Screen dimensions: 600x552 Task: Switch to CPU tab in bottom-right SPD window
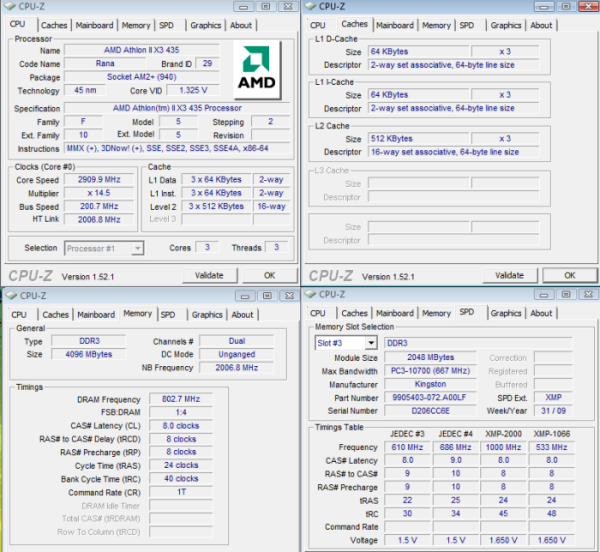pos(318,313)
